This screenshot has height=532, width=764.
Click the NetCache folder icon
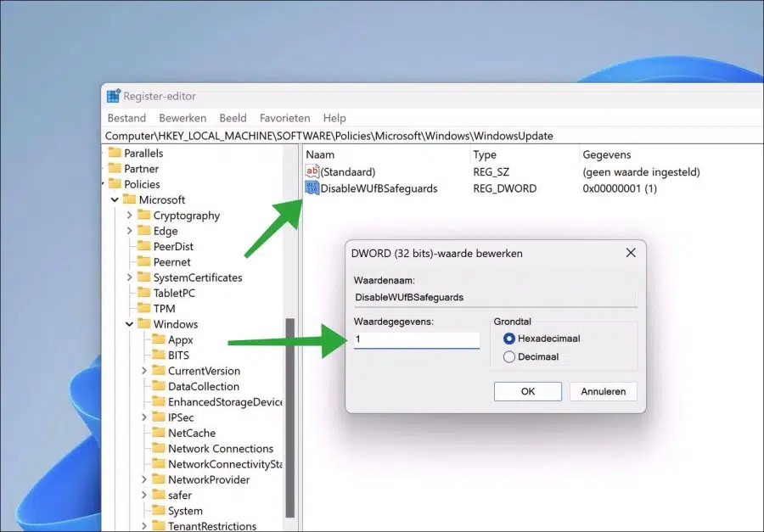[x=159, y=433]
